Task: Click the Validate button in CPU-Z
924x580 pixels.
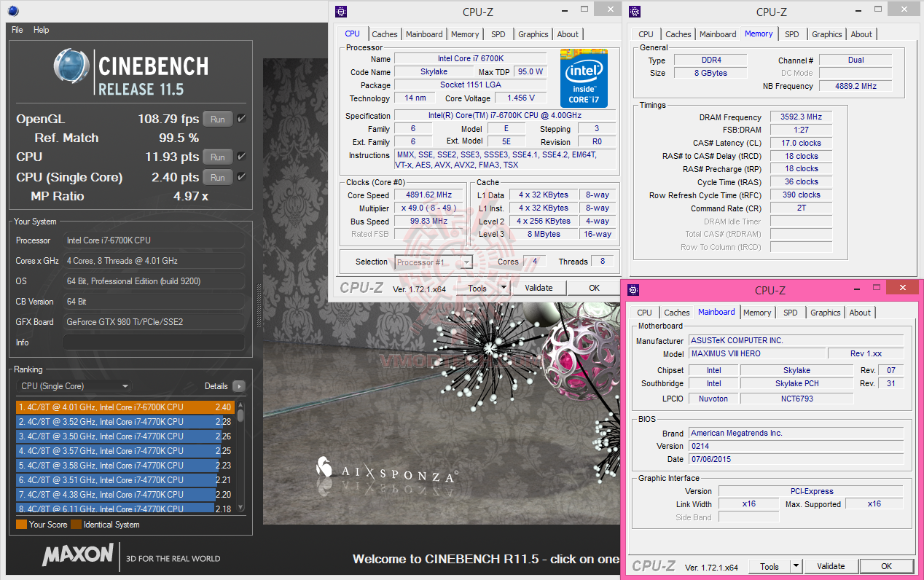Action: pyautogui.click(x=539, y=287)
